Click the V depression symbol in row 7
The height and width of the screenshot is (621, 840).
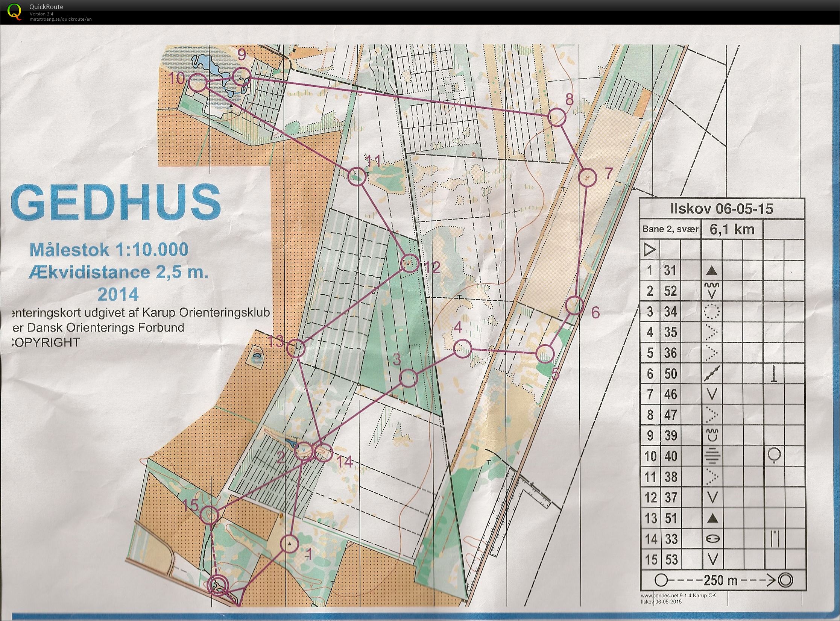(x=712, y=394)
